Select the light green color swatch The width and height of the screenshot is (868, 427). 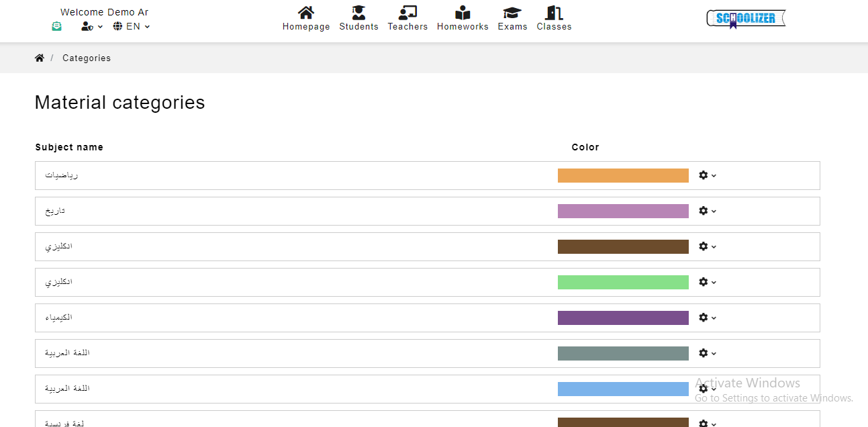coord(623,282)
